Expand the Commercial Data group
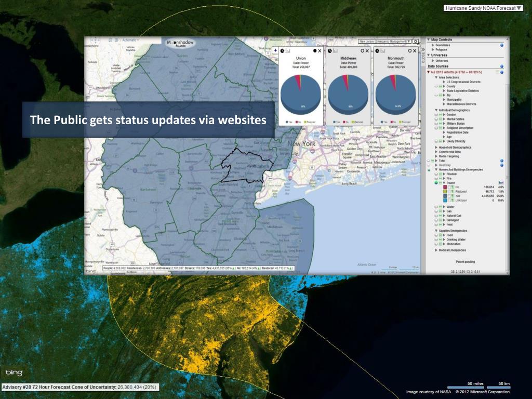This screenshot has height=399, width=532. 436,152
